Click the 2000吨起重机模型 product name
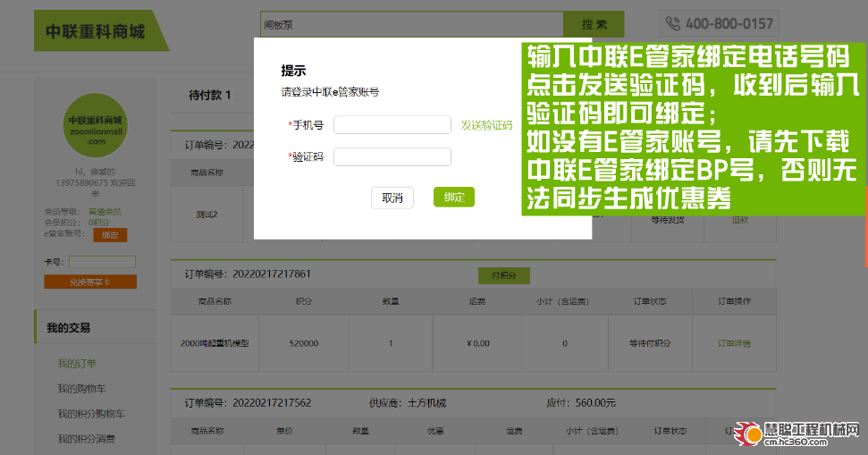 pyautogui.click(x=215, y=344)
